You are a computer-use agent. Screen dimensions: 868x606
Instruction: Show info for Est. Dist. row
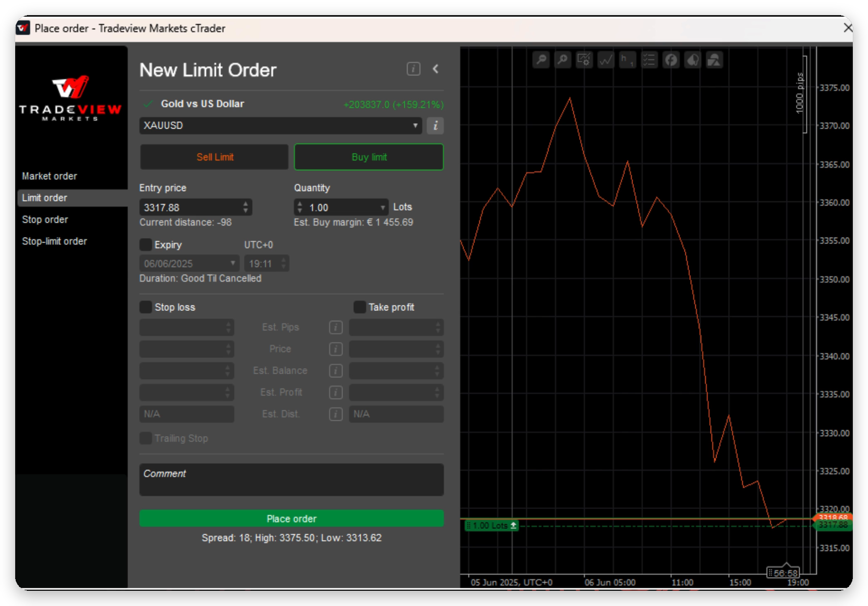click(x=335, y=414)
